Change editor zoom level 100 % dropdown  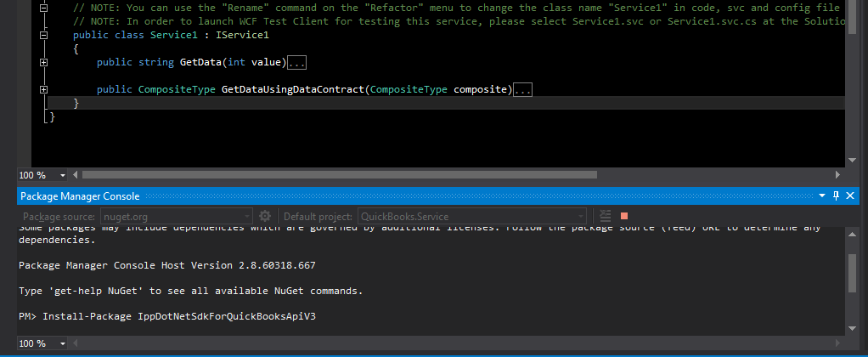pyautogui.click(x=42, y=175)
